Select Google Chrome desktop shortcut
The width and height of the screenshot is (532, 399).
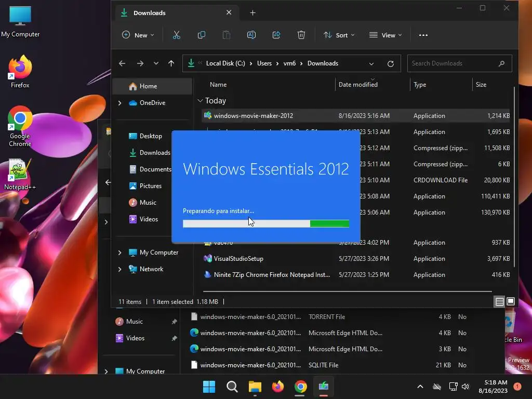click(x=20, y=126)
